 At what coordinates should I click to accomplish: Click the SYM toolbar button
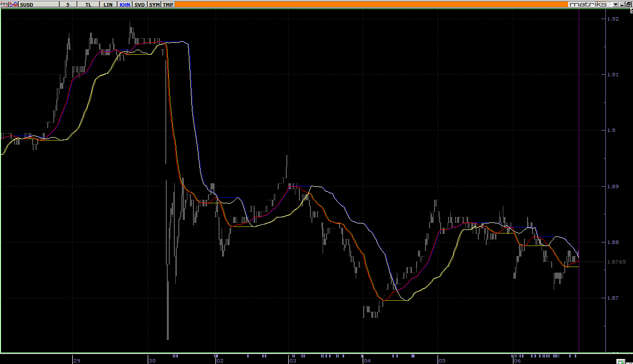(154, 4)
